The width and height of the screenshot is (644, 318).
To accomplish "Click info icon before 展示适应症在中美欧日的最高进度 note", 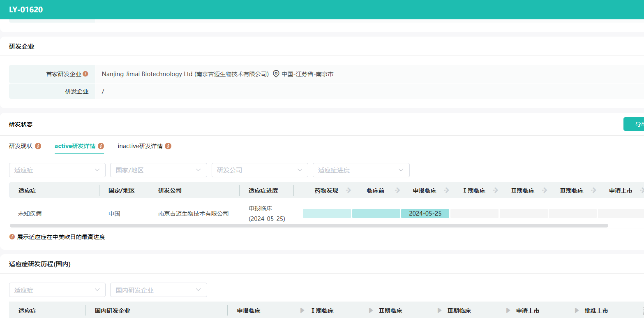I will (12, 237).
